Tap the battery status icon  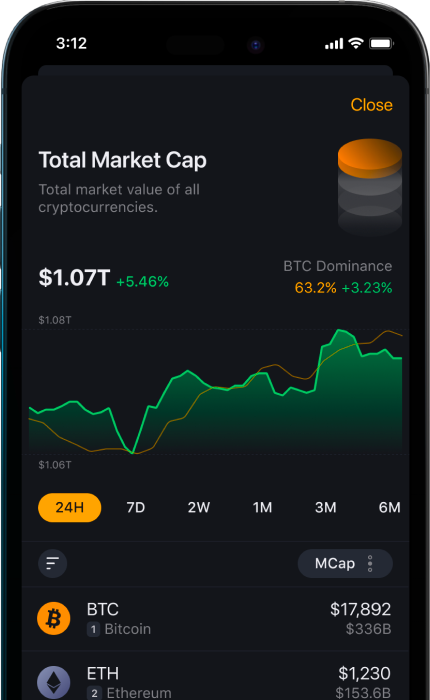[381, 43]
